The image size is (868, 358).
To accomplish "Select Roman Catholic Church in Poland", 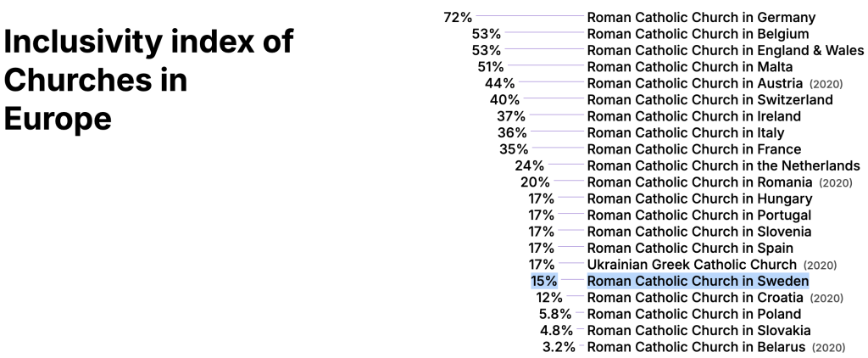I will (693, 314).
